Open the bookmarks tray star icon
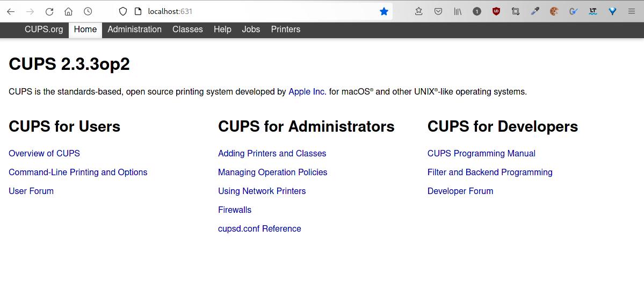Image resolution: width=644 pixels, height=294 pixels. click(x=418, y=11)
